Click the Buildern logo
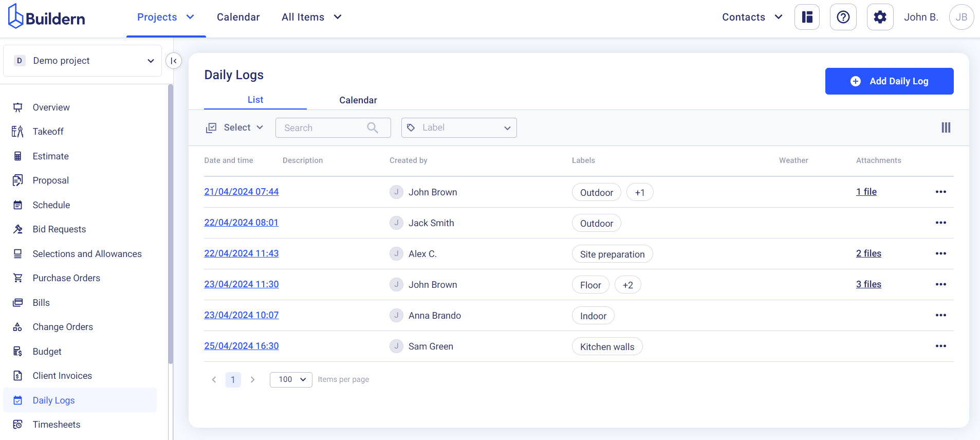The image size is (980, 440). [46, 17]
